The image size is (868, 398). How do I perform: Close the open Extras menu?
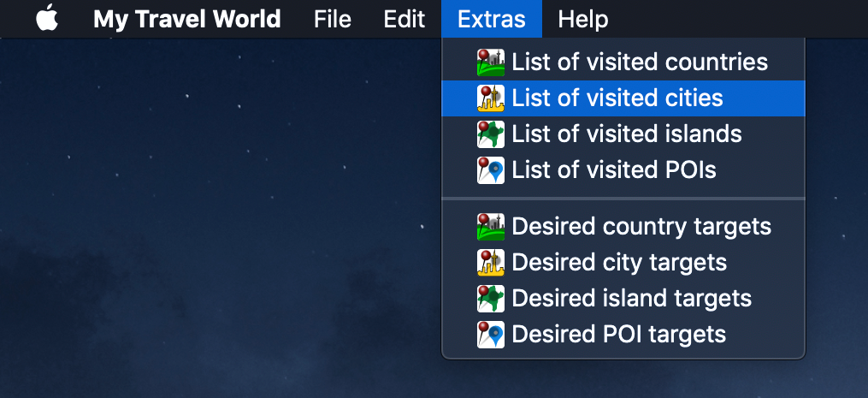click(x=492, y=19)
